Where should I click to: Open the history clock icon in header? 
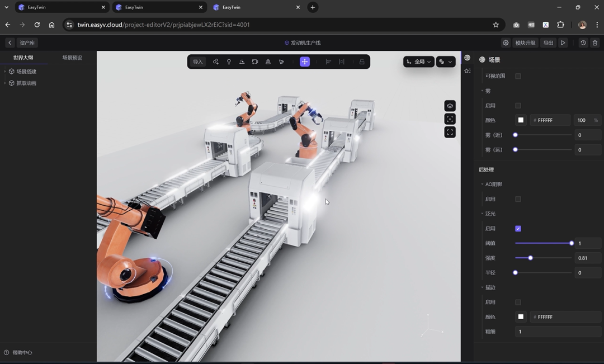(x=583, y=43)
